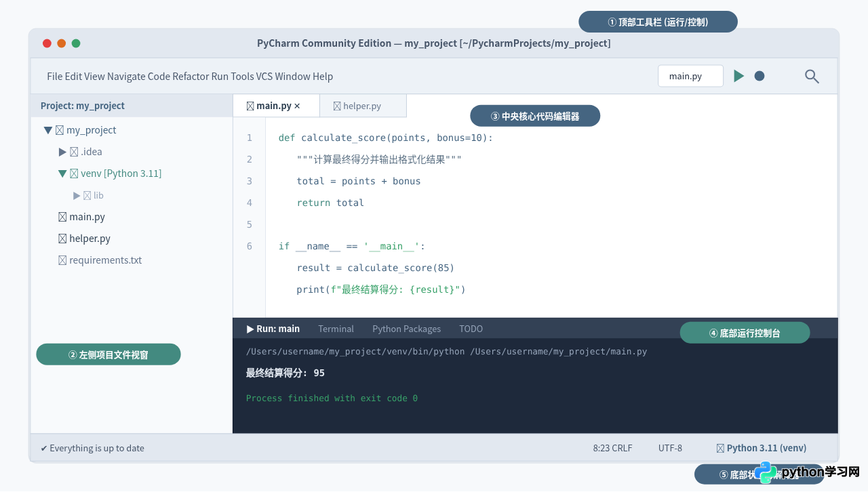Click the def calculate_score code line
Viewport: 868px width, 492px height.
coord(385,138)
